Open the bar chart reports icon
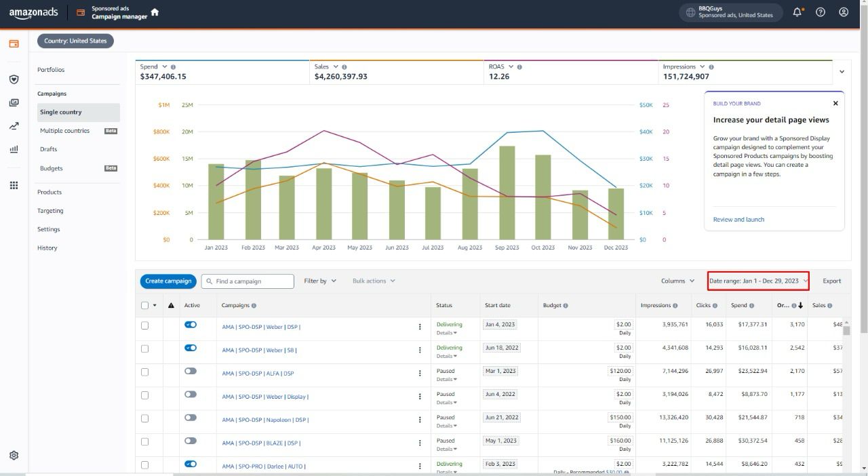Image resolution: width=868 pixels, height=476 pixels. [x=14, y=149]
